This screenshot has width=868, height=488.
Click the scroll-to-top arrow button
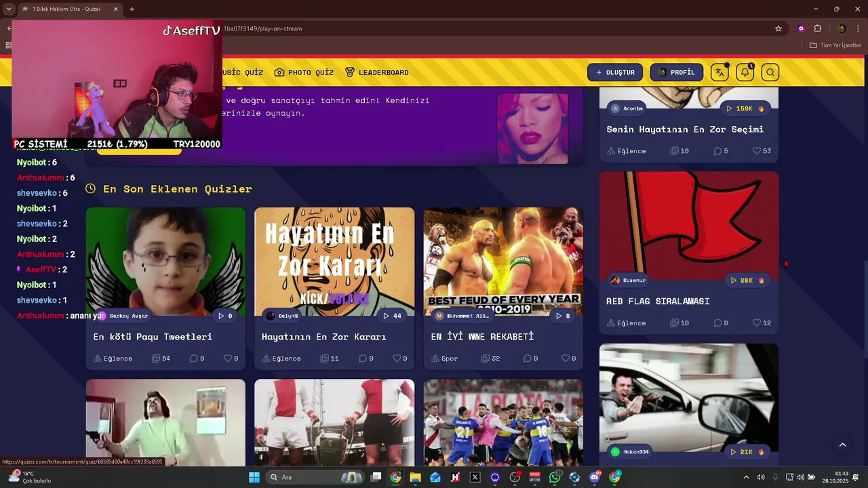[842, 445]
